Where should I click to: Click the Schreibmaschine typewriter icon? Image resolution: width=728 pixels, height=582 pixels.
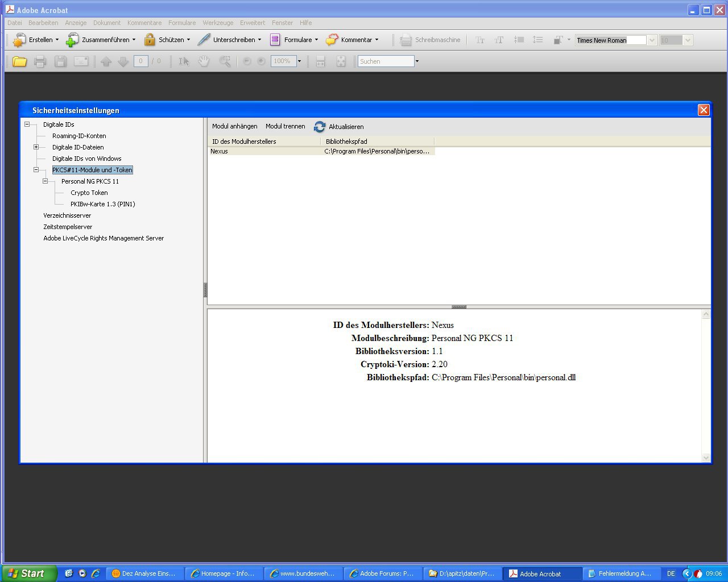[x=406, y=40]
